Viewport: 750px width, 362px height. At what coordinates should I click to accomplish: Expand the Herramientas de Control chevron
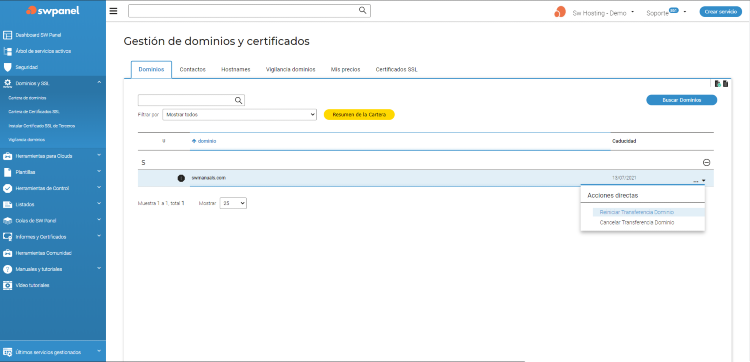pyautogui.click(x=99, y=187)
